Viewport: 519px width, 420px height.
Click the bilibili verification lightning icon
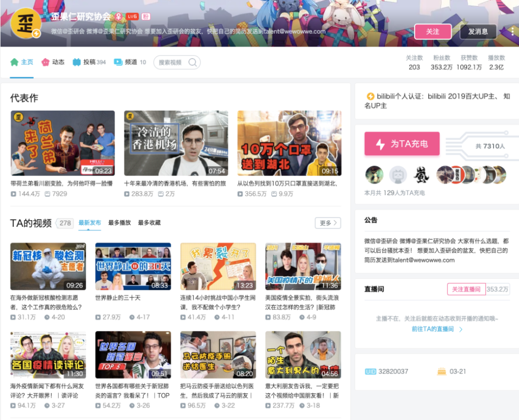370,97
